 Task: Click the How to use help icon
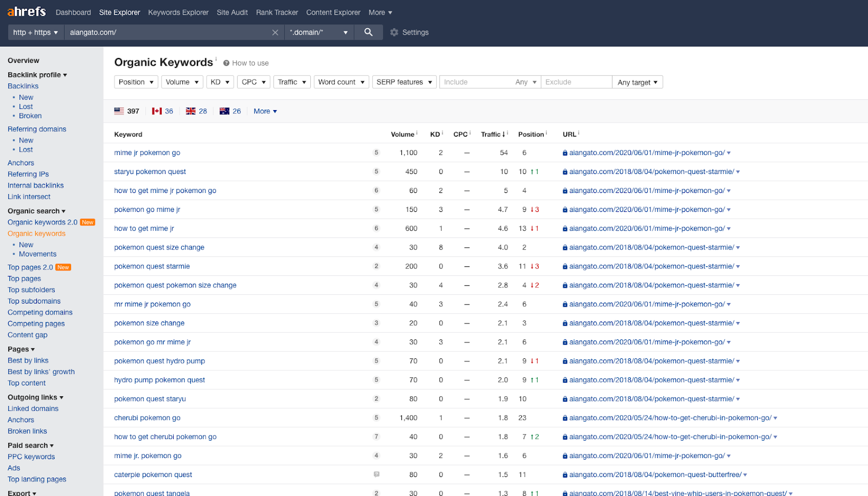point(226,63)
